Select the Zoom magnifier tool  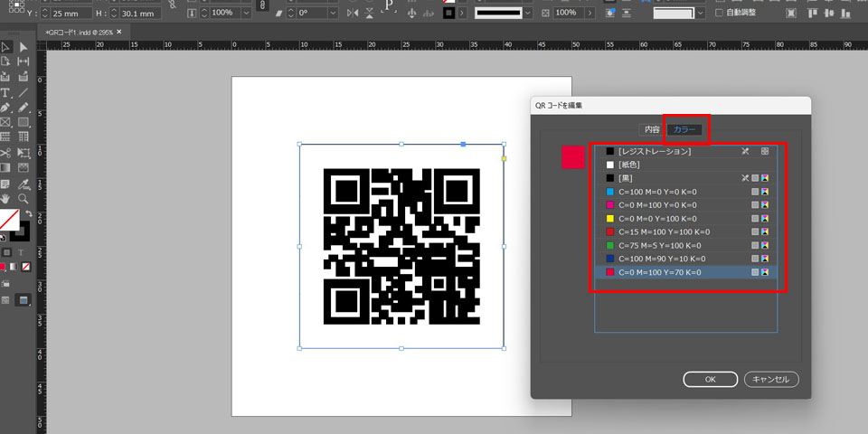click(24, 198)
